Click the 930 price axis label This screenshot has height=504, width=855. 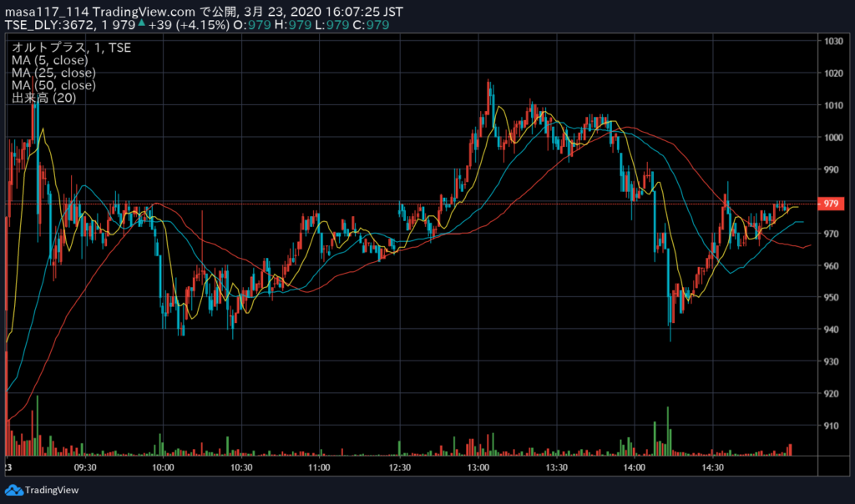tap(831, 362)
